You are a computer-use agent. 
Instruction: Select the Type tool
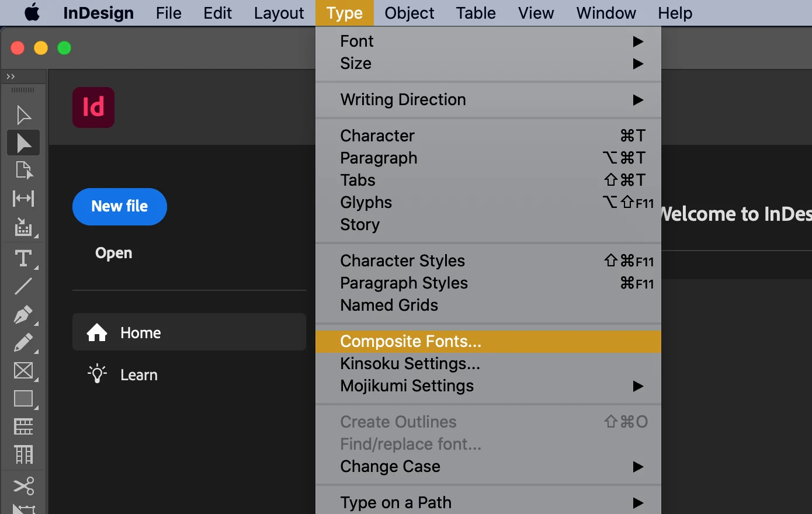click(23, 258)
